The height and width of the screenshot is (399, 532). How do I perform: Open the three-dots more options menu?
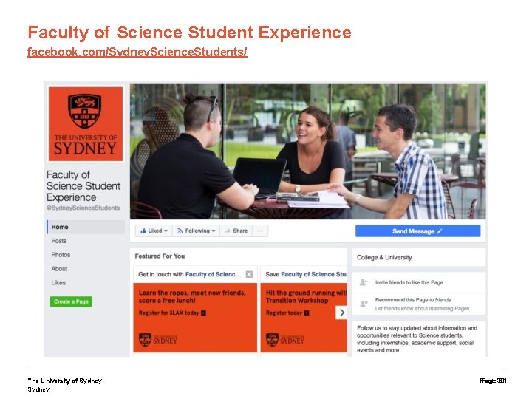(x=259, y=231)
